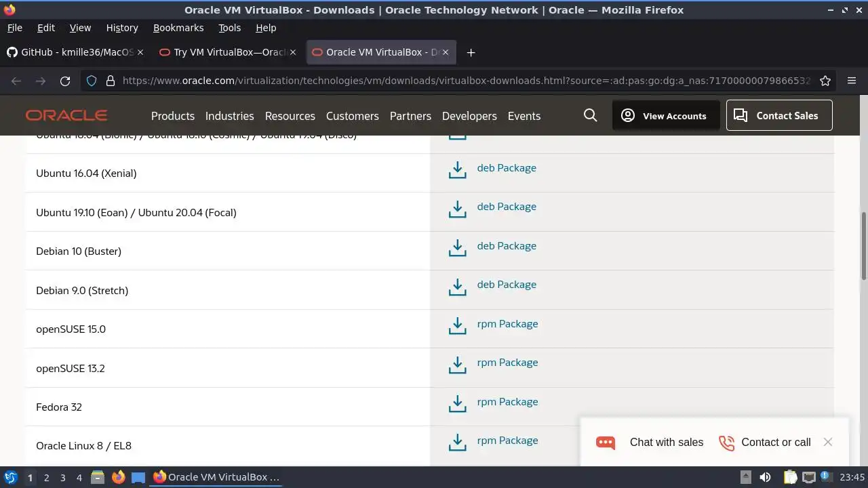The image size is (868, 488).
Task: Switch to workspace 2 in the taskbar
Action: tap(46, 478)
